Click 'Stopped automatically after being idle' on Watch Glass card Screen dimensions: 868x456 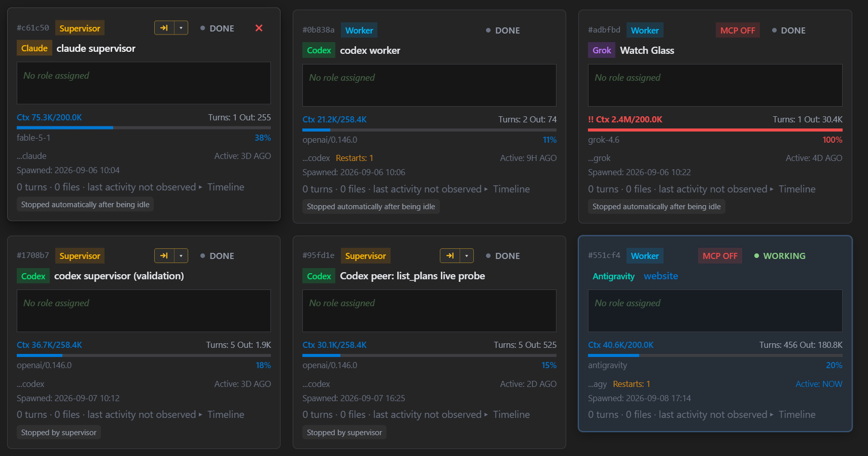[x=656, y=207]
